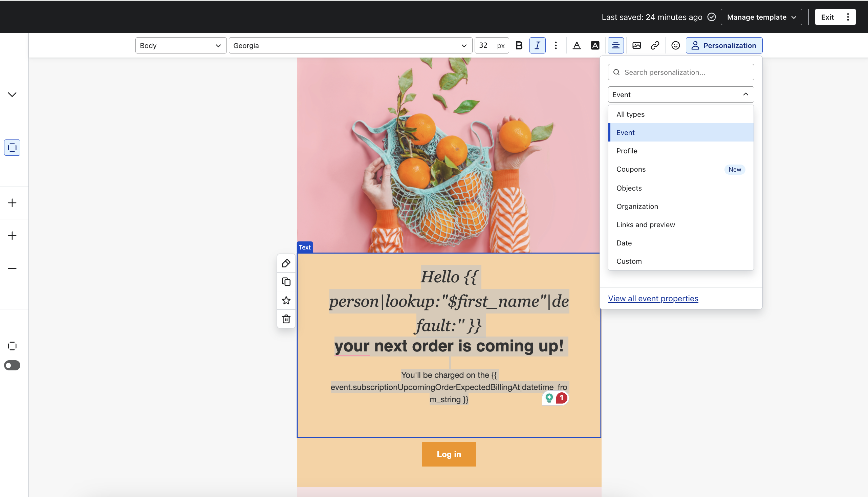Open text color picker
The width and height of the screenshot is (868, 497).
[577, 45]
